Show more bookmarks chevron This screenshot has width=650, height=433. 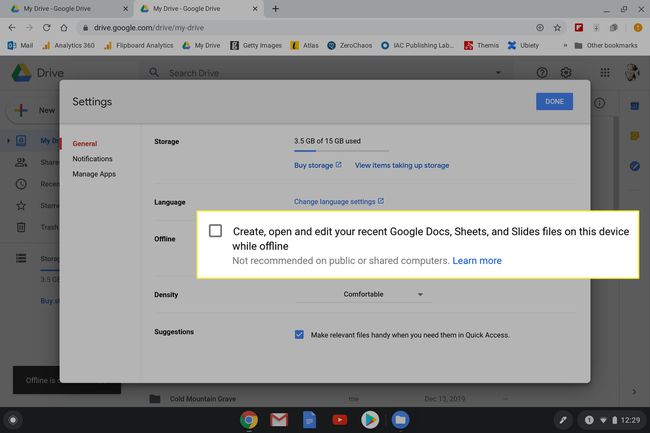(x=565, y=46)
